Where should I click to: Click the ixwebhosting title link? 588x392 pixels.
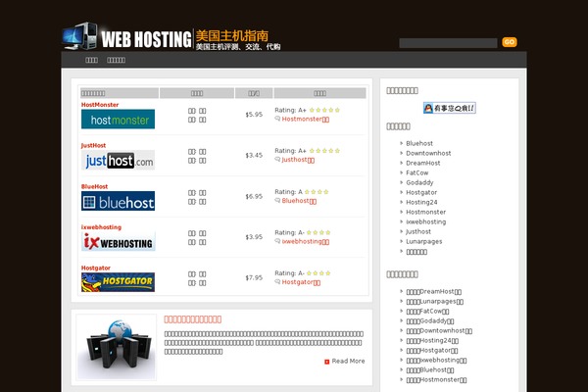[x=101, y=227]
